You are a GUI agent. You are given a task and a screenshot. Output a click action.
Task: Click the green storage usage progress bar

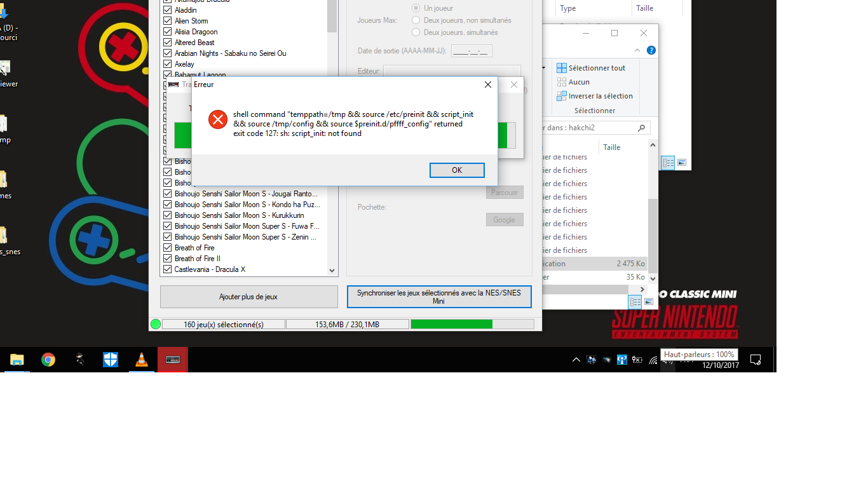472,324
